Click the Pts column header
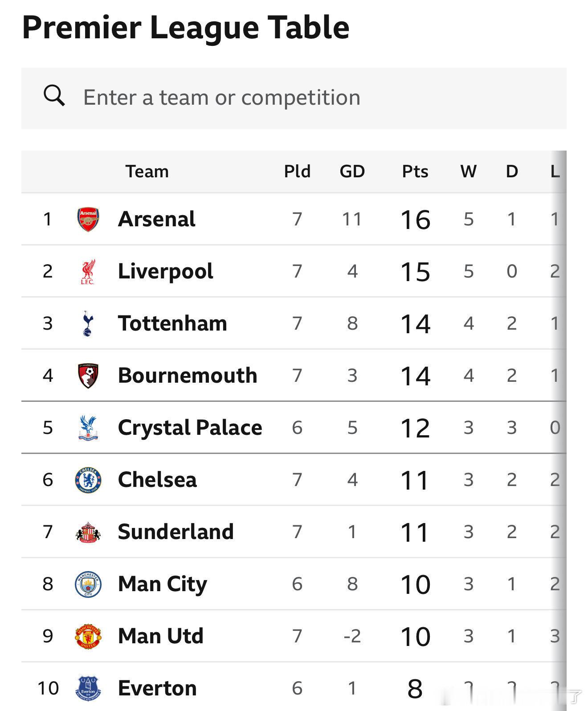This screenshot has width=588, height=711. point(415,172)
